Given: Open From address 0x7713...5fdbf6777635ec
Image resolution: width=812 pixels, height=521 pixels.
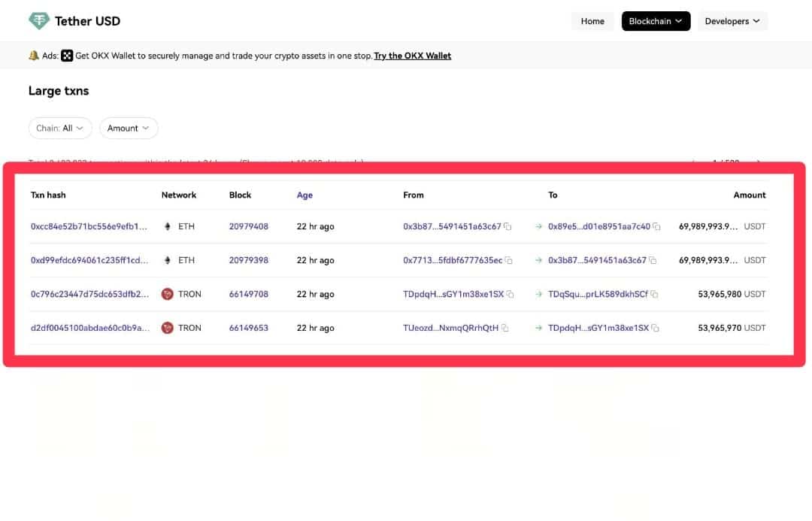Looking at the screenshot, I should click(453, 260).
